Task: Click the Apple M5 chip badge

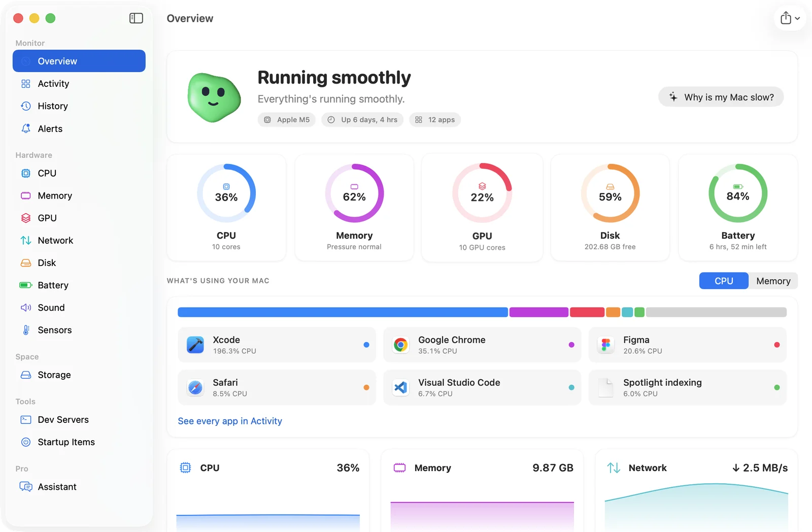Action: 287,120
